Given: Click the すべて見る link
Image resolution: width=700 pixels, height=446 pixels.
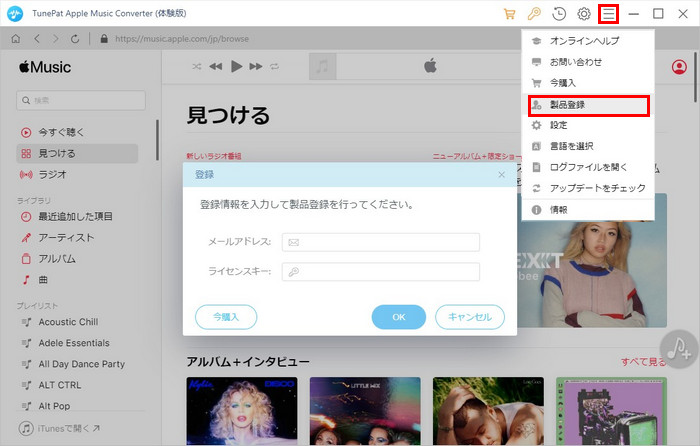Looking at the screenshot, I should 643,362.
